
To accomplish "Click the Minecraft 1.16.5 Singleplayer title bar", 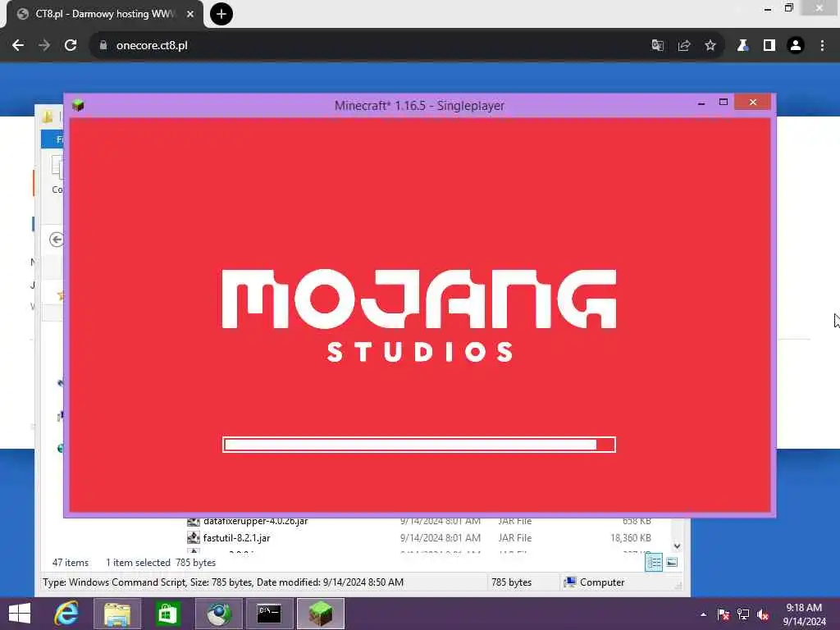I will pos(419,106).
